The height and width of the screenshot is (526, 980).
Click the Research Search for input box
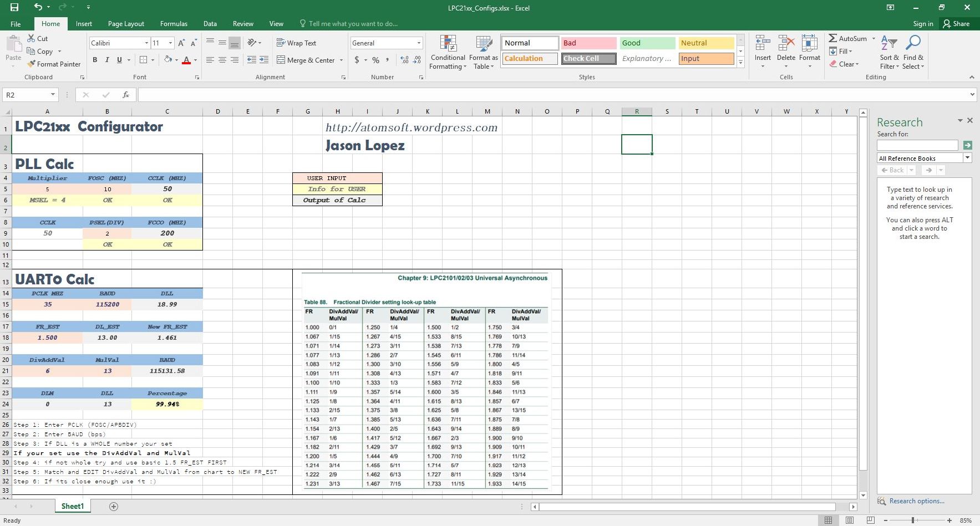click(917, 145)
